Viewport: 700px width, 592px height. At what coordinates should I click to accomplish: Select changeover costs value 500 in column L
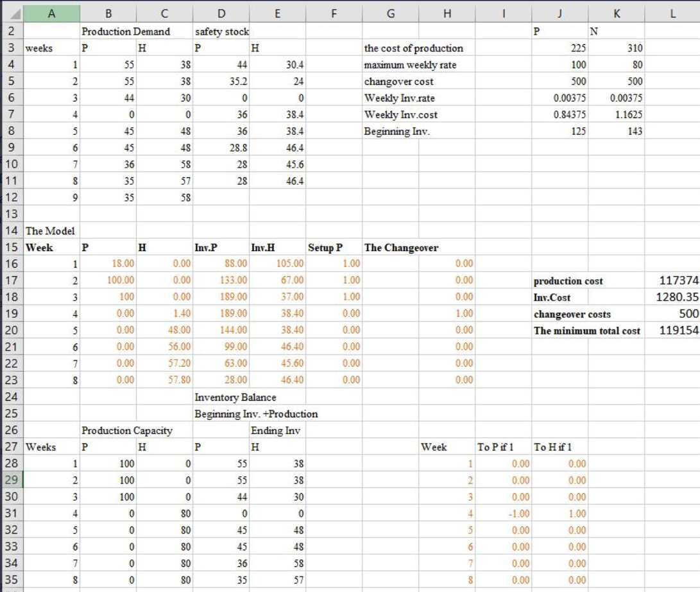coord(672,313)
